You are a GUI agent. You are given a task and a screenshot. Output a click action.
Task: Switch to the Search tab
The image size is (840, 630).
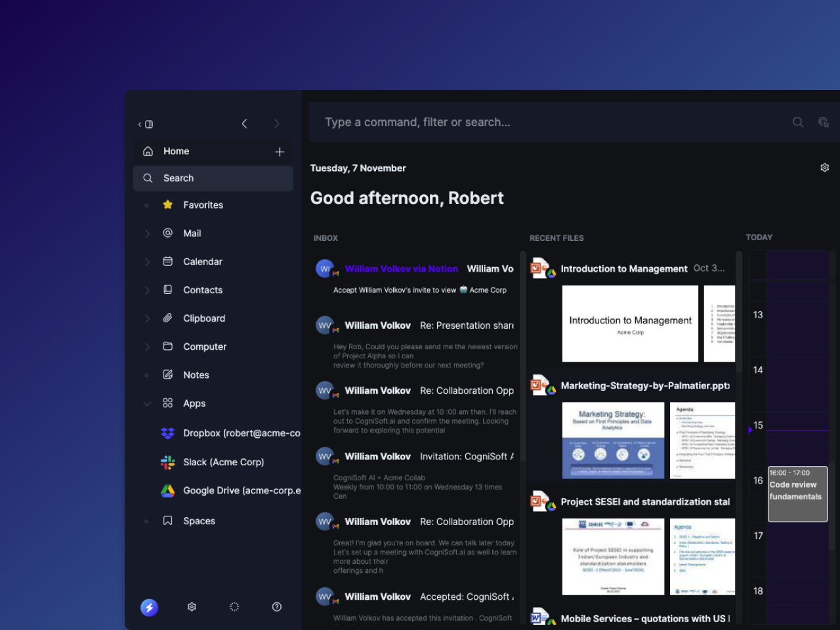178,178
